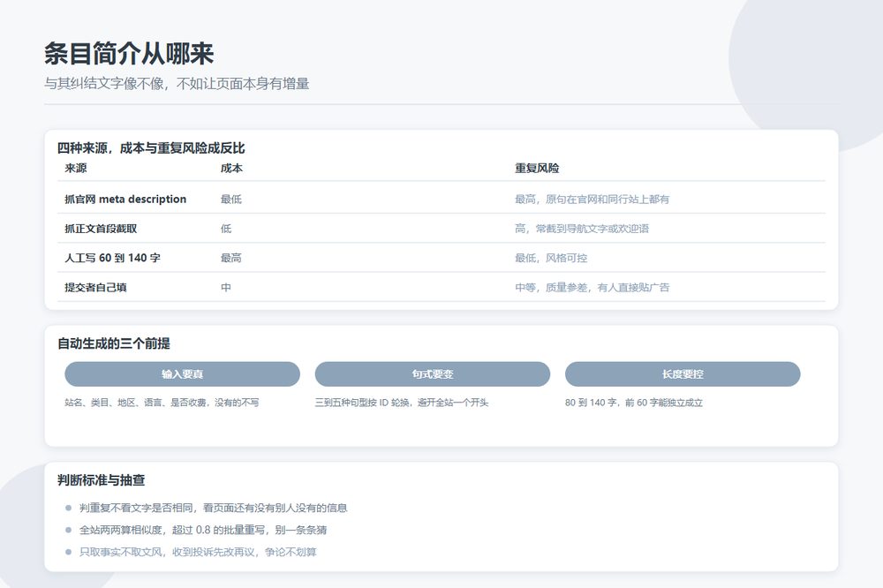
Task: Click the cell 中等，质量参差，有人直接贴广告
Action: tap(592, 287)
